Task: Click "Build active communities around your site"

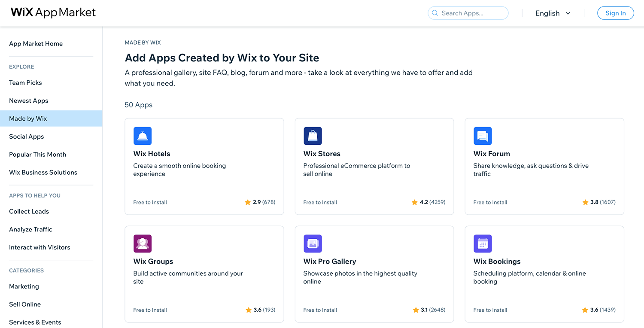Action: pyautogui.click(x=188, y=278)
